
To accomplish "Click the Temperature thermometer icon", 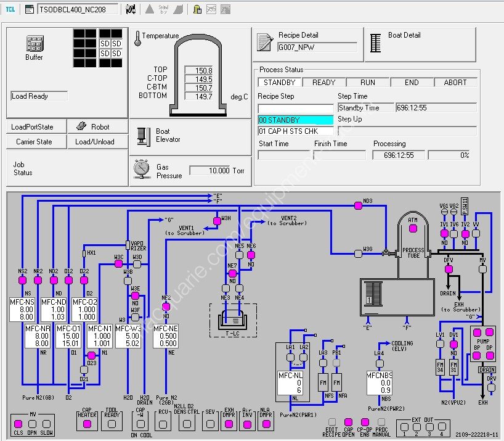I will point(137,39).
